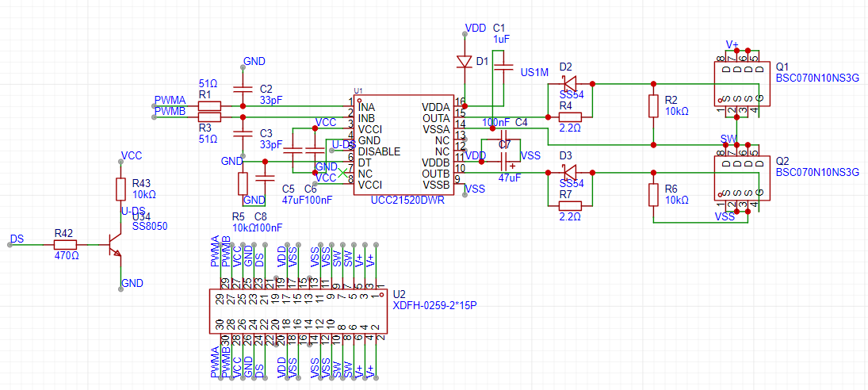Click the SW net label between MOSFETs

click(728, 138)
